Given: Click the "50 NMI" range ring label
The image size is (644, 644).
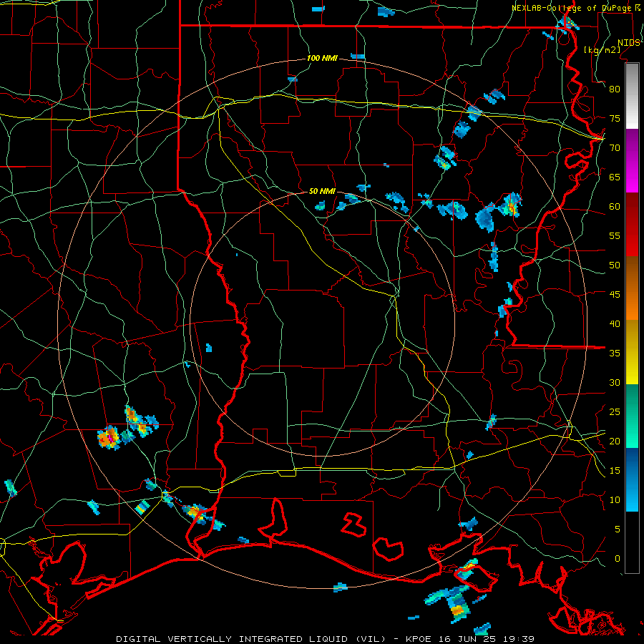Looking at the screenshot, I should click(x=322, y=191).
